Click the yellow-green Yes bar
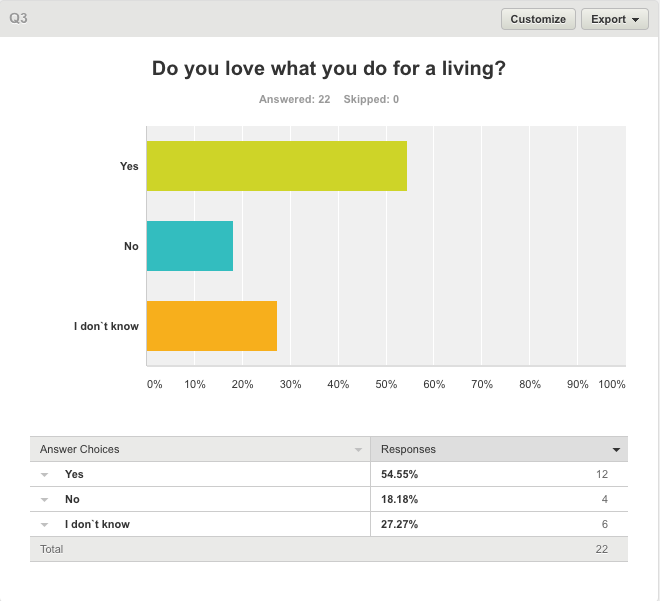The height and width of the screenshot is (601, 660). (276, 166)
